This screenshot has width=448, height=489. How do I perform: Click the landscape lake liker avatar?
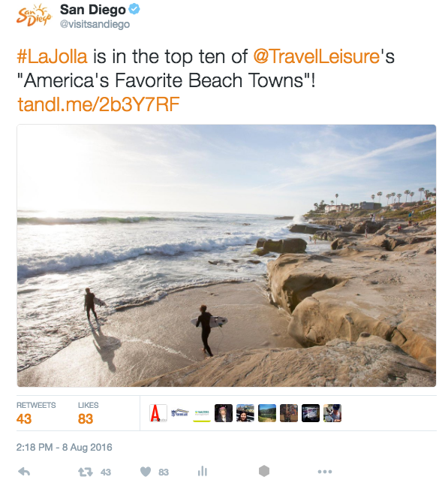pos(267,413)
